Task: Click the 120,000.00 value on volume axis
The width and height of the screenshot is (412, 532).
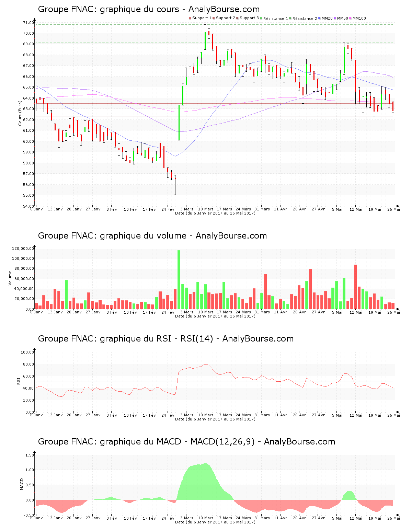Action: click(23, 248)
